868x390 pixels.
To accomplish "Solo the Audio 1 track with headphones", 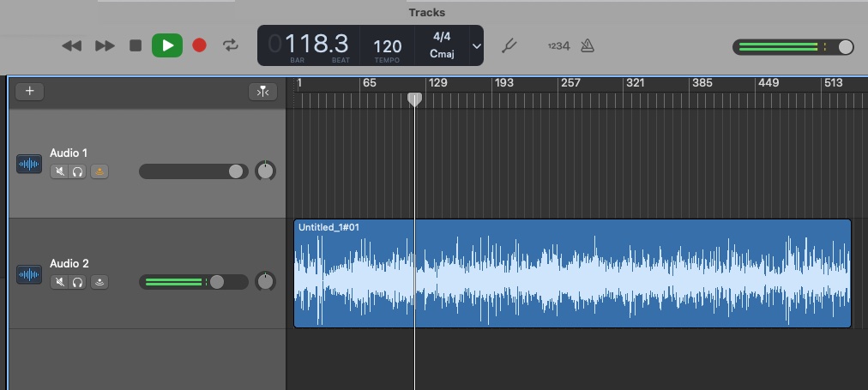I will tap(77, 171).
